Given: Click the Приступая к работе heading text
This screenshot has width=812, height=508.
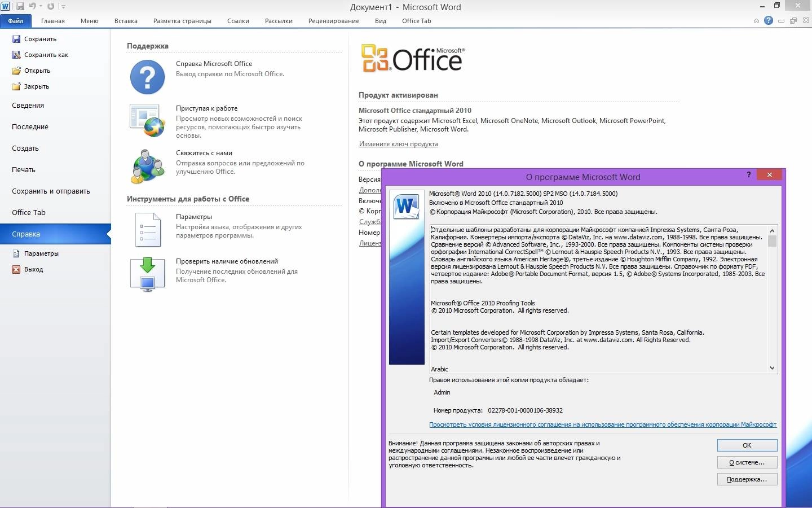Looking at the screenshot, I should (206, 108).
